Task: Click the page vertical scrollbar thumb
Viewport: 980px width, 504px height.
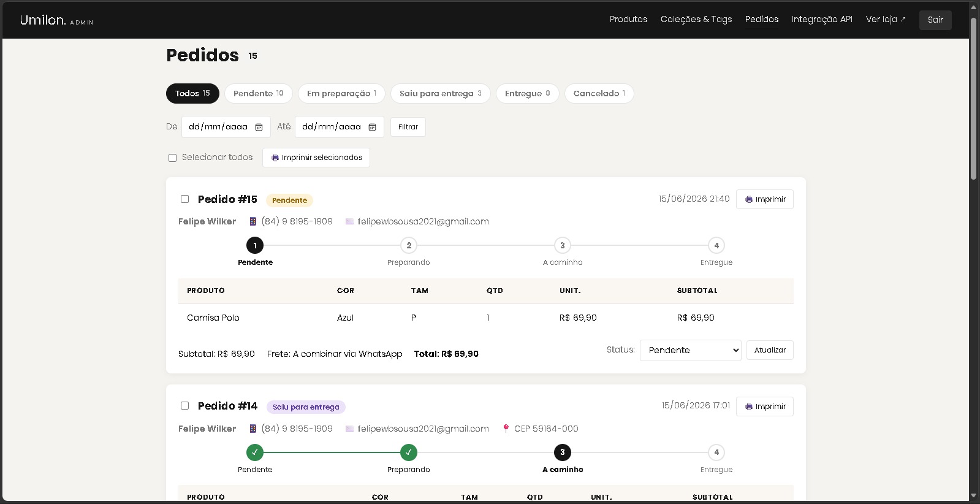Action: [x=973, y=98]
